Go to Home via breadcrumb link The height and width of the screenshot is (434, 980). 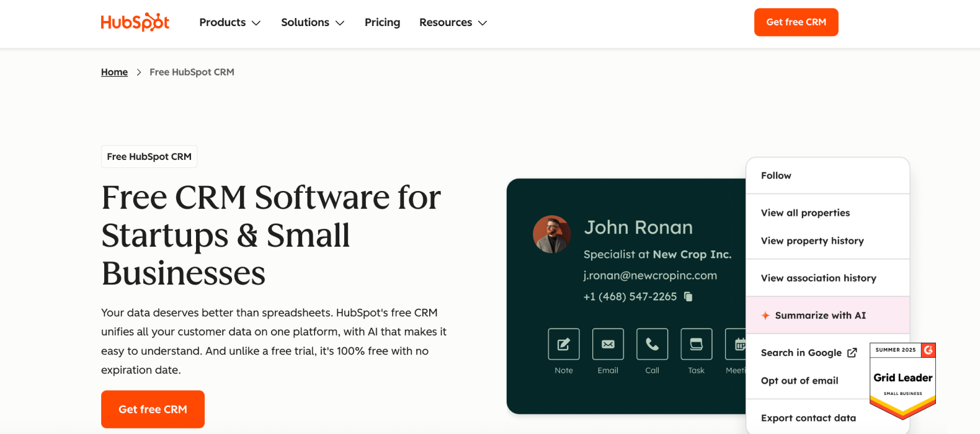pos(114,72)
